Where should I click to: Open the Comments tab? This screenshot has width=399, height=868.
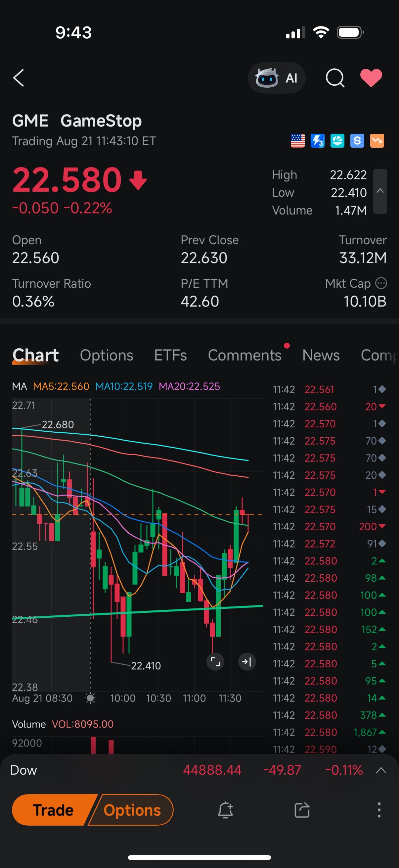(244, 355)
